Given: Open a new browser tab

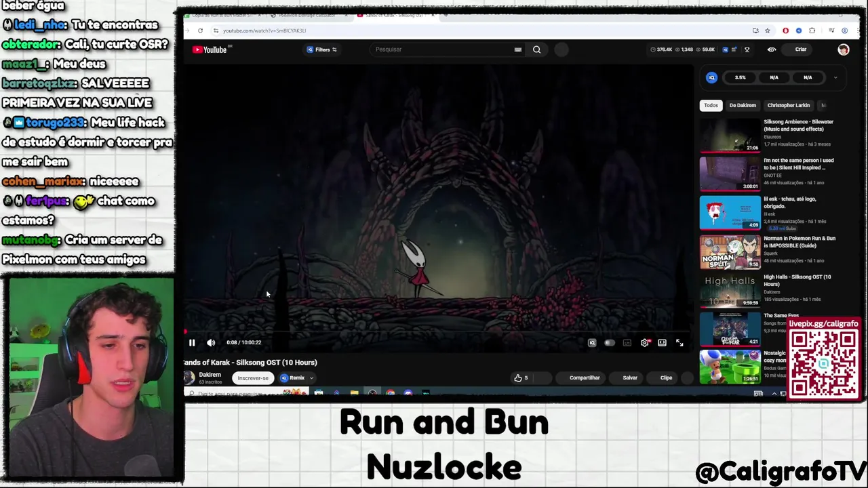Looking at the screenshot, I should click(446, 15).
